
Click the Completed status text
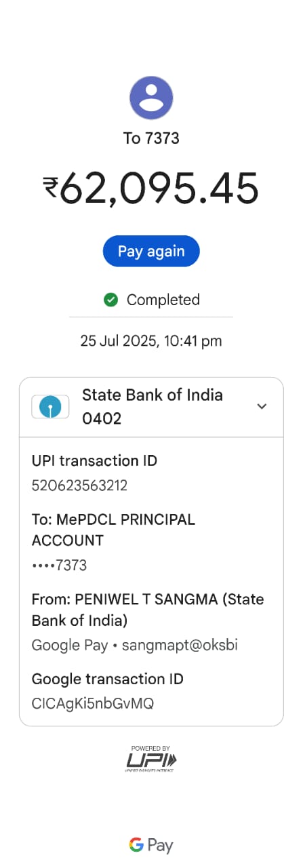(163, 300)
